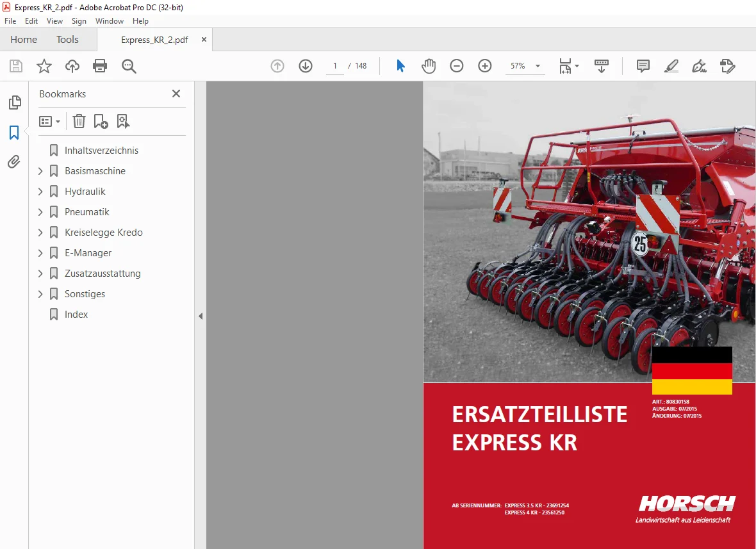Expand the Hydraulik bookmark
Screen dimensions: 756x549
click(x=40, y=192)
